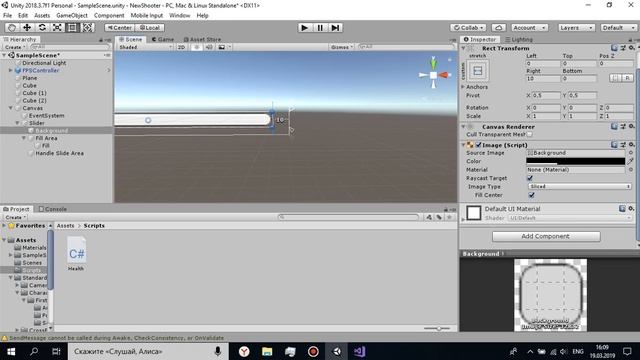
Task: Open Canvas Renderer settings gear
Action: (631, 127)
